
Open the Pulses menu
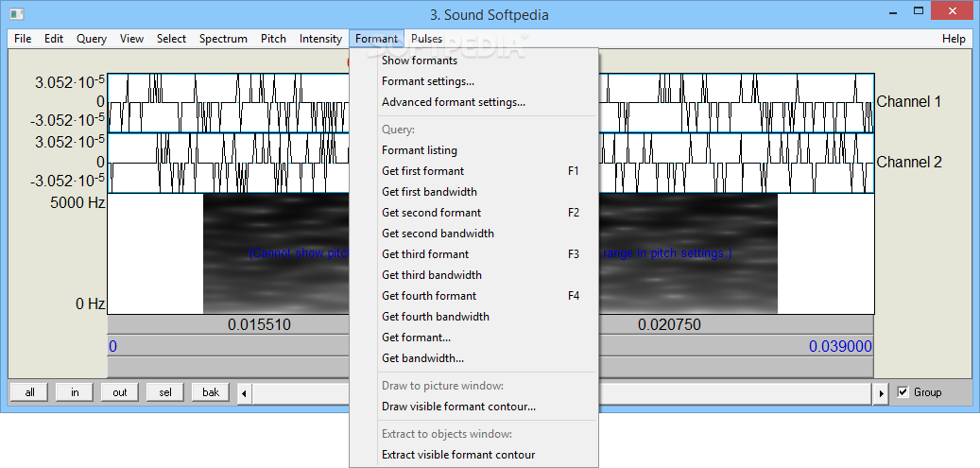click(x=426, y=39)
